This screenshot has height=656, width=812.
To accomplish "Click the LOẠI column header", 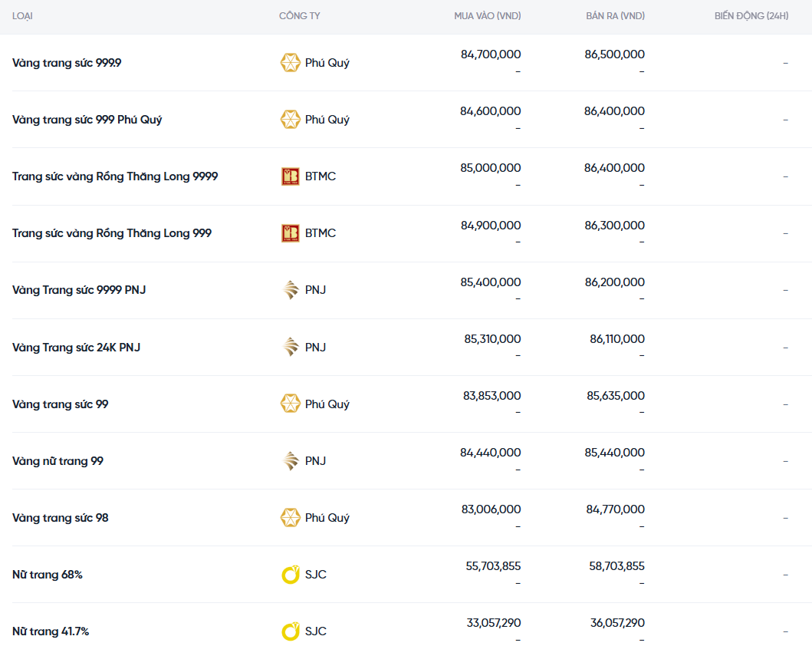I will pyautogui.click(x=22, y=16).
